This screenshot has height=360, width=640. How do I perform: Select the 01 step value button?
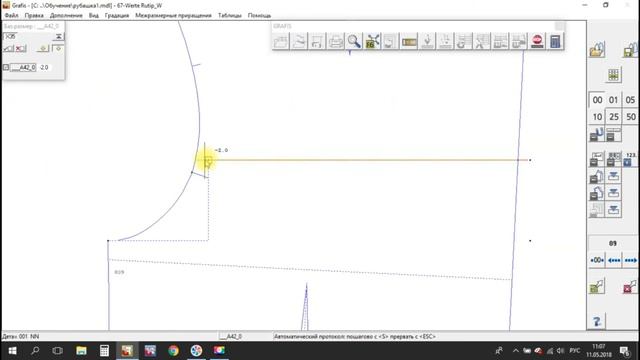tap(613, 100)
